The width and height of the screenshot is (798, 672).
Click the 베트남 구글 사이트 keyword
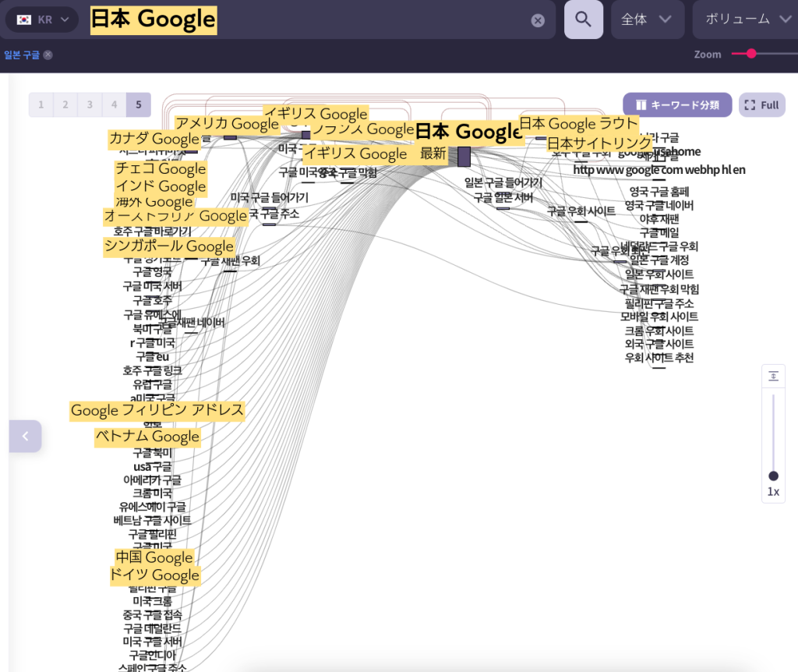pos(152,520)
